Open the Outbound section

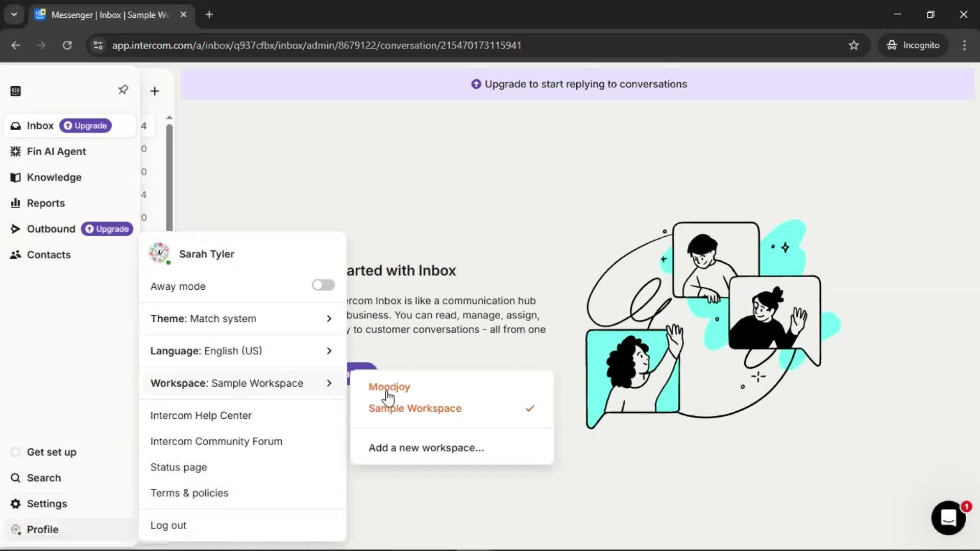coord(51,229)
